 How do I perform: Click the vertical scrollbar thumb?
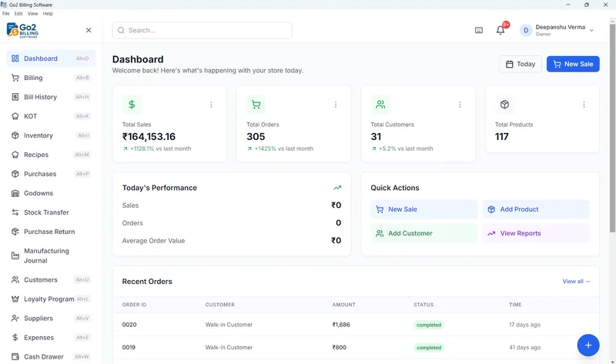[x=612, y=128]
